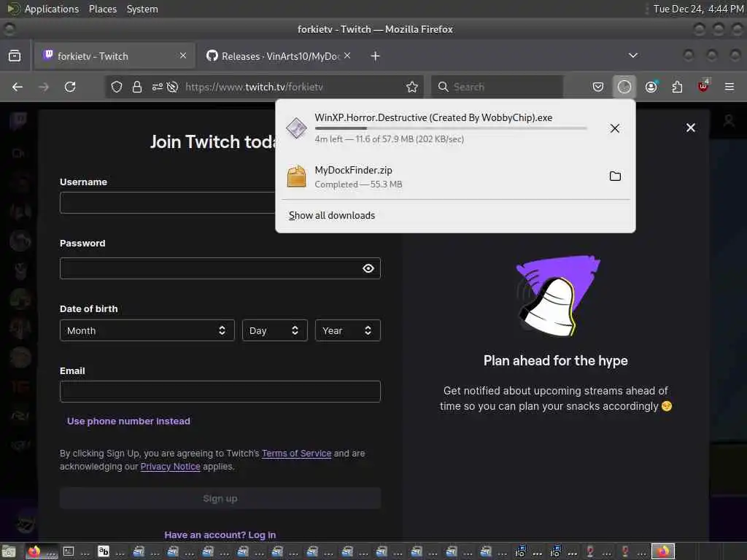Screen dimensions: 747x560
Task: Click the WinXP.Horror download progress bar
Action: coord(451,128)
